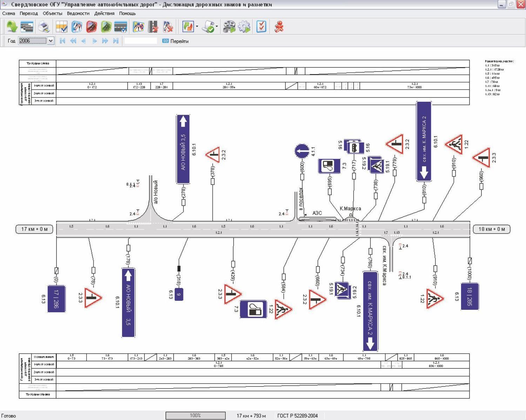Open the Объекты menu

tap(52, 13)
